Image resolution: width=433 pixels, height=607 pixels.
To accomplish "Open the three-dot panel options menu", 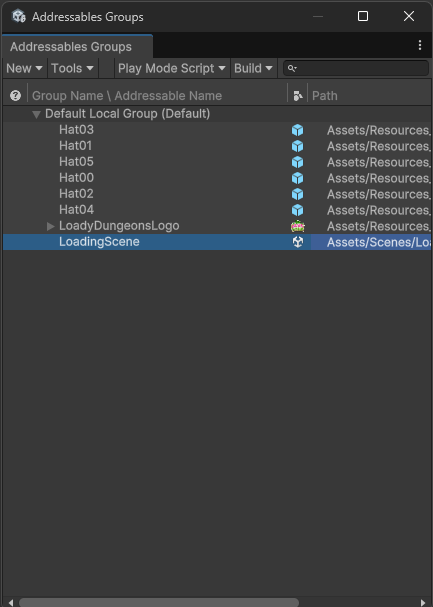I will [x=420, y=45].
